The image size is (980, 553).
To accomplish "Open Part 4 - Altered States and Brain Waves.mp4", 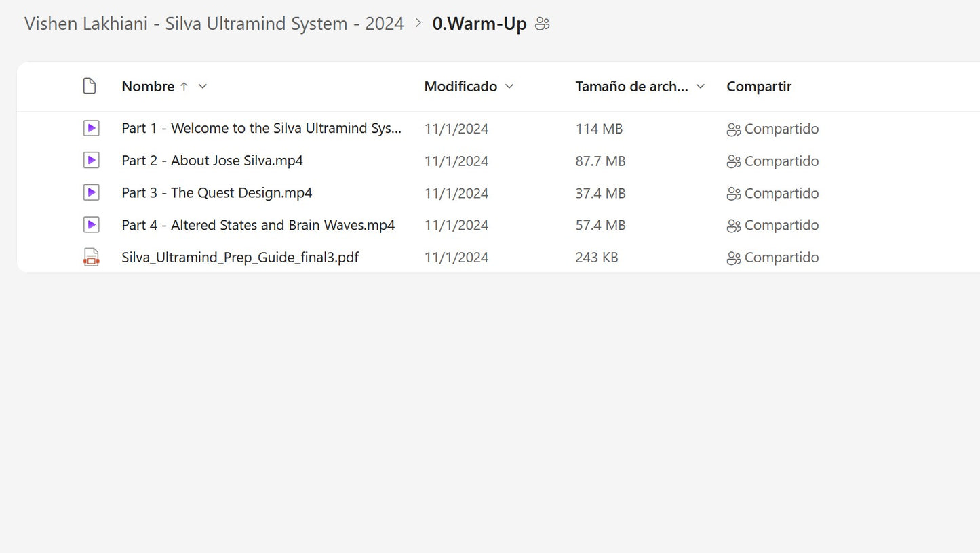I will [258, 225].
